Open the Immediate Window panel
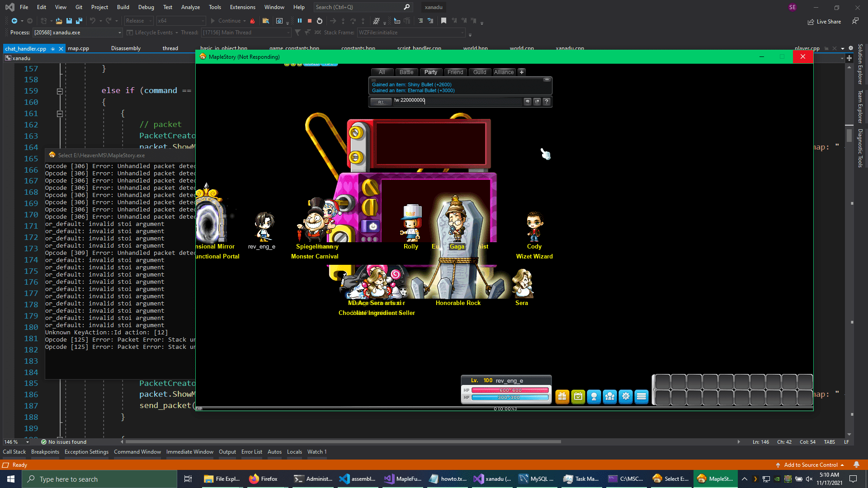 [x=190, y=452]
